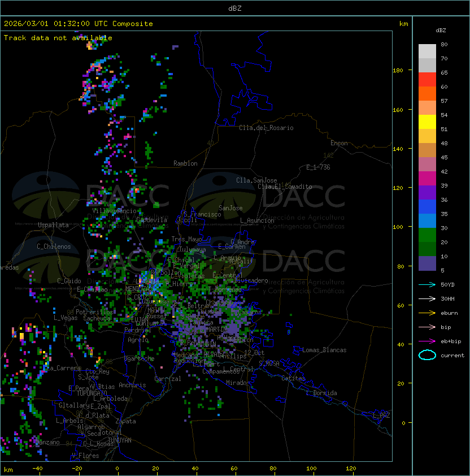Click the 'Ugarteche' map label
The width and height of the screenshot is (470, 476).
(x=140, y=359)
